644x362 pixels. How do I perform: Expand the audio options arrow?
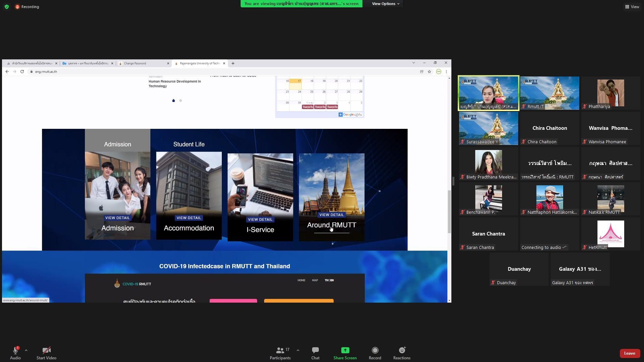point(26,350)
